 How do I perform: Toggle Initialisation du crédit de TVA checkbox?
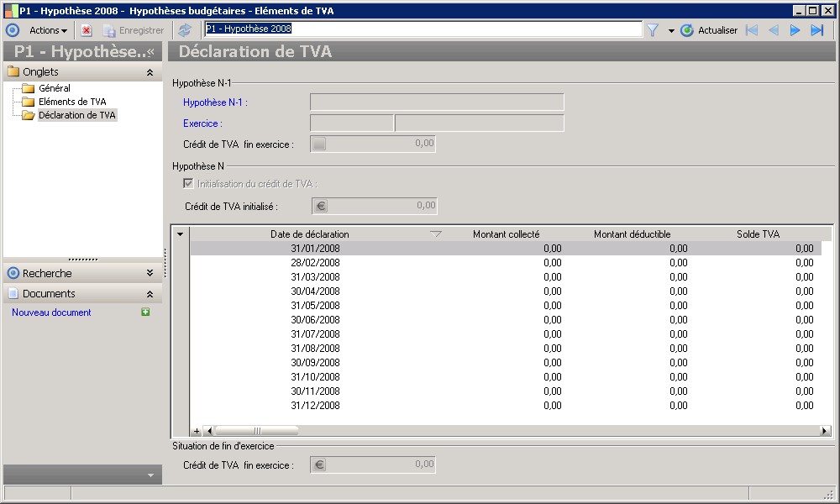point(188,184)
